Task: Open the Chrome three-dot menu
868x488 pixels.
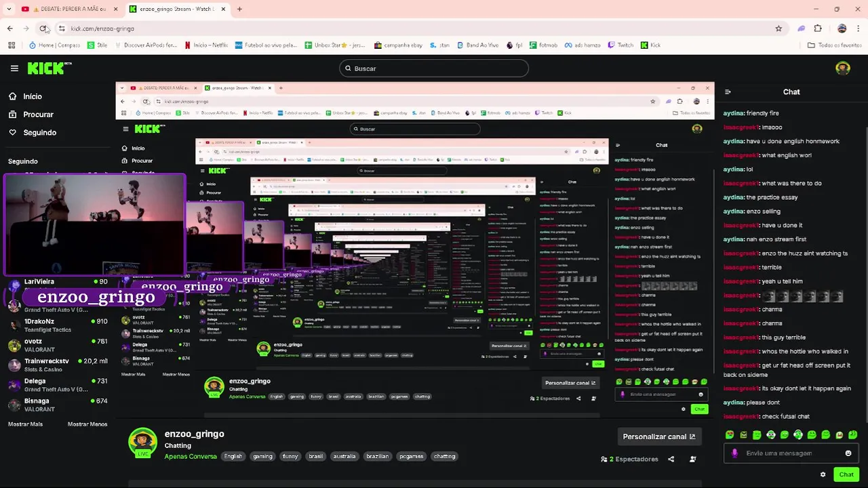Action: [859, 28]
